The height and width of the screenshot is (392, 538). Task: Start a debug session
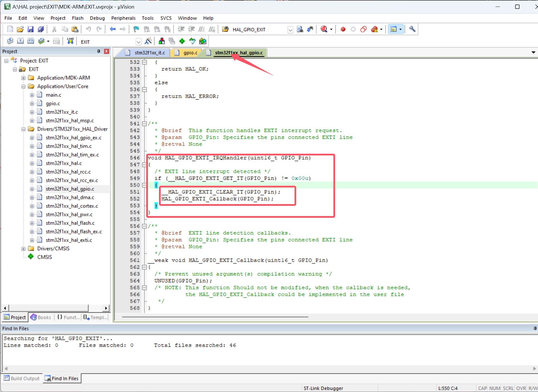point(324,29)
